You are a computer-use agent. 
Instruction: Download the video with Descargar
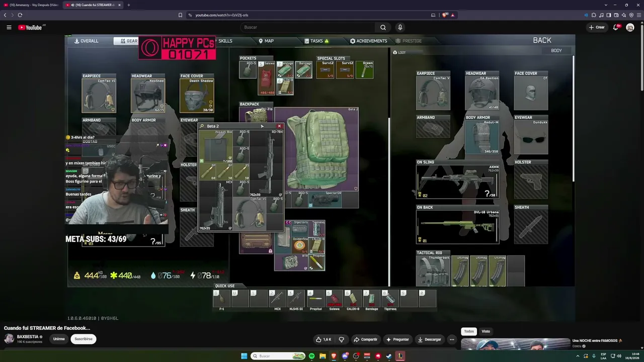(429, 339)
